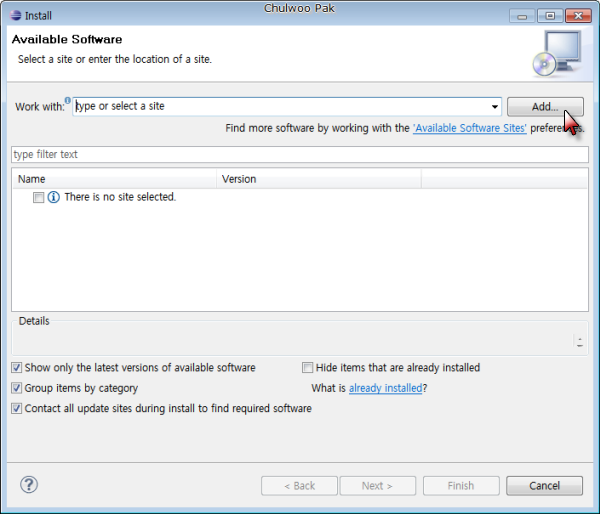Tick the checkbox before 'There is no site selected'
The height and width of the screenshot is (514, 600).
pos(38,197)
